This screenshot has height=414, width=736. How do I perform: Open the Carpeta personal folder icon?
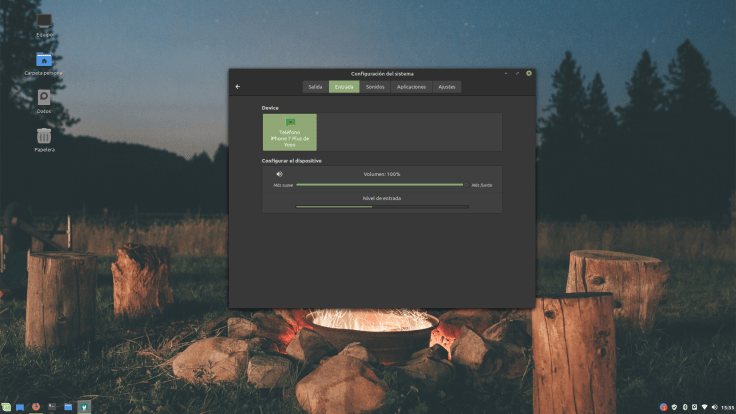[x=44, y=62]
